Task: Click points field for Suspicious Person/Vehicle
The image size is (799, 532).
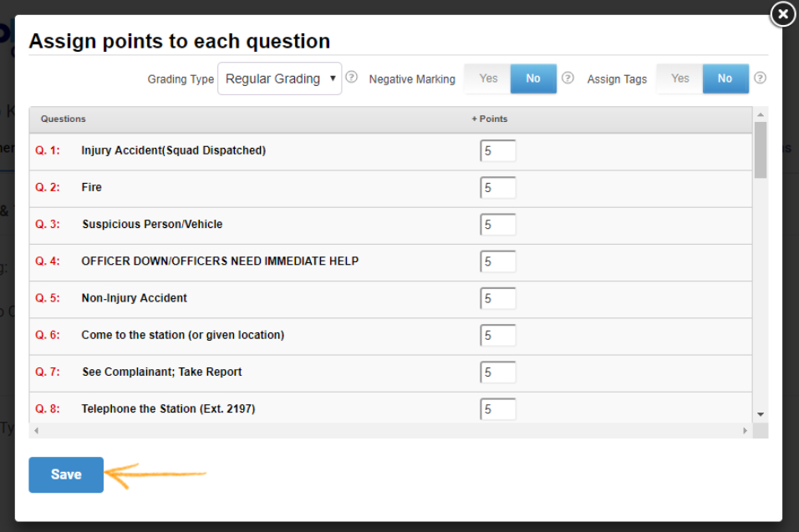Action: tap(498, 225)
